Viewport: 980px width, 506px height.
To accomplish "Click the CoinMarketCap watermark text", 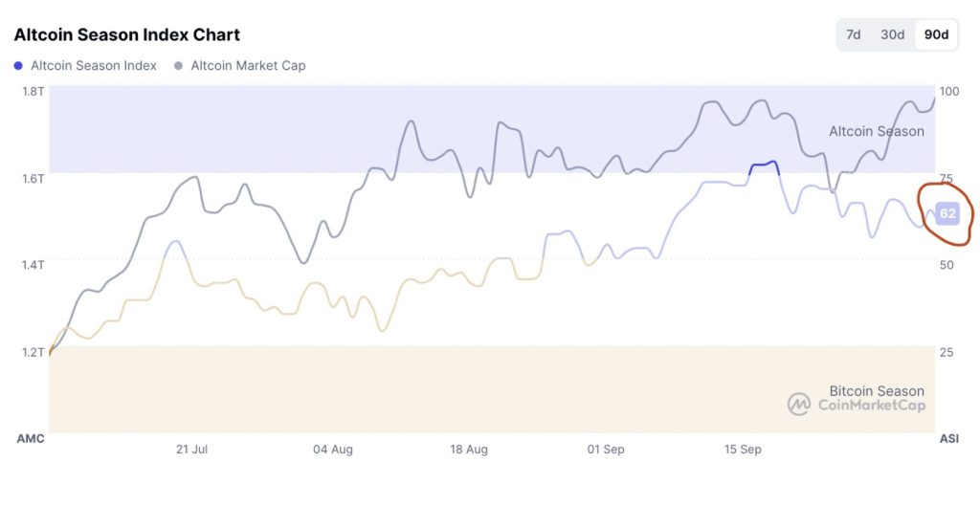I will point(871,406).
